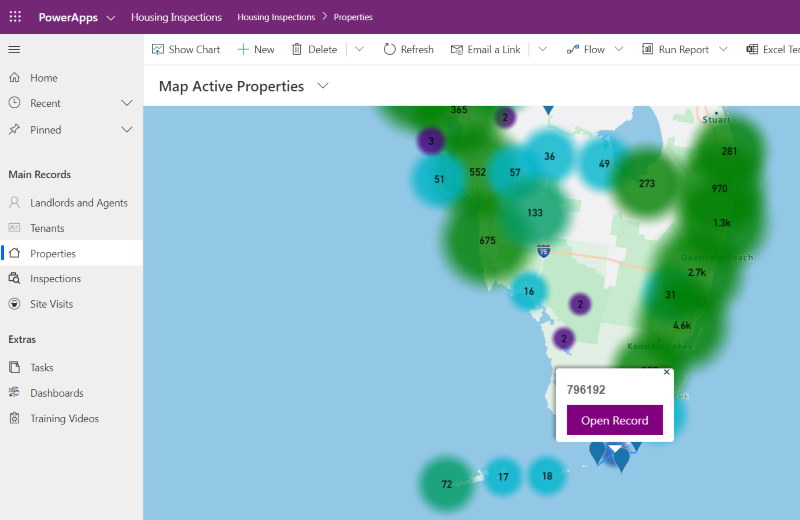
Task: Click the Landlords person icon
Action: [14, 203]
